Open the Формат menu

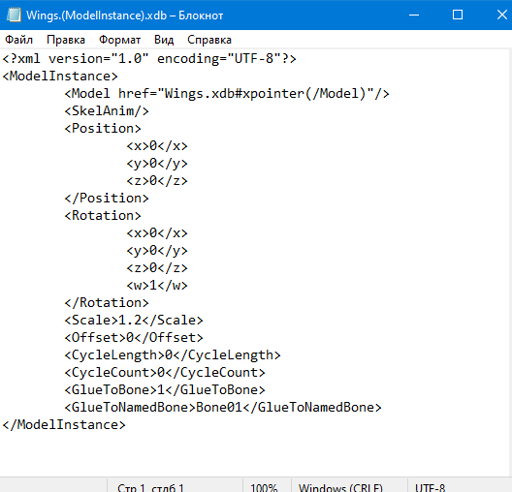pyautogui.click(x=120, y=40)
